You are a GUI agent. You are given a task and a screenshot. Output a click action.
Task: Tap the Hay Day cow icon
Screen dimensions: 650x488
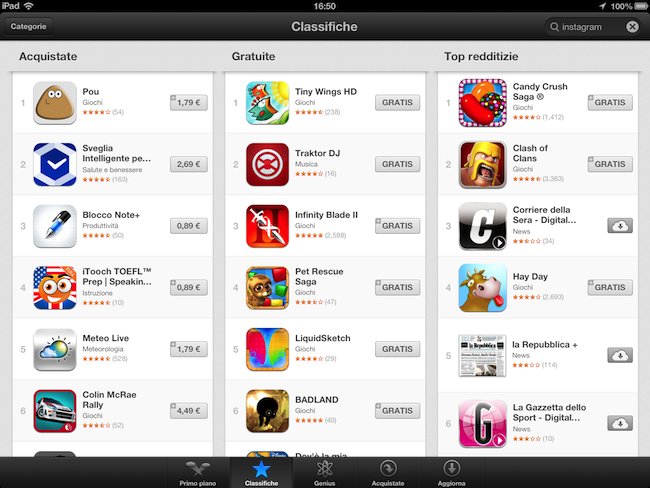click(483, 288)
